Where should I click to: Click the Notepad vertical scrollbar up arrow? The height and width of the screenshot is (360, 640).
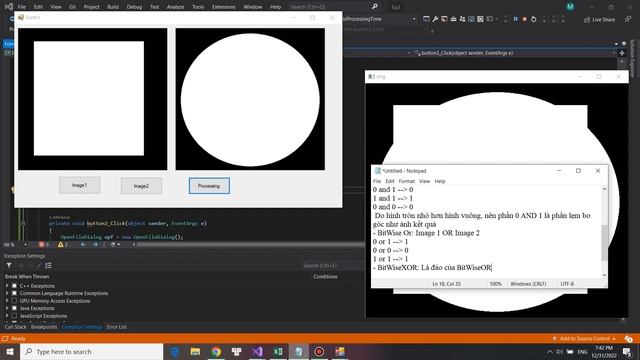click(604, 189)
